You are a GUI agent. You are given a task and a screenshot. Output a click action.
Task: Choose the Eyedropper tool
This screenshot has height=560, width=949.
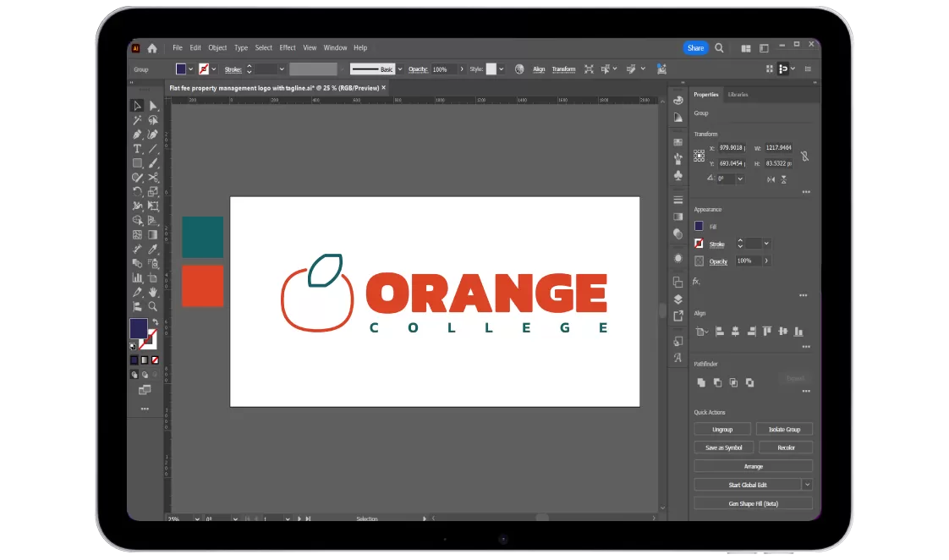tap(153, 249)
